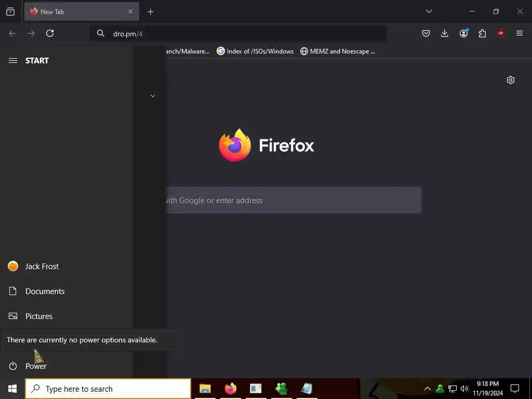
Task: Open the green two-people messenger taskbar app
Action: click(282, 389)
